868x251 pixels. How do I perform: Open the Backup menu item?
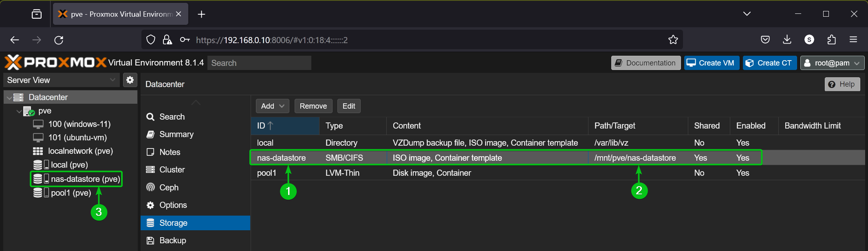click(x=195, y=240)
